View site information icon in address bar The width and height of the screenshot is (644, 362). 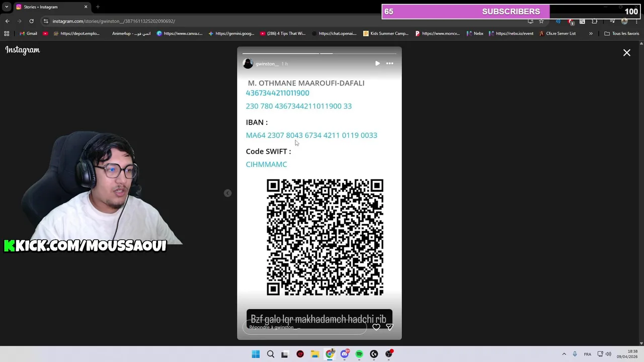(46, 21)
